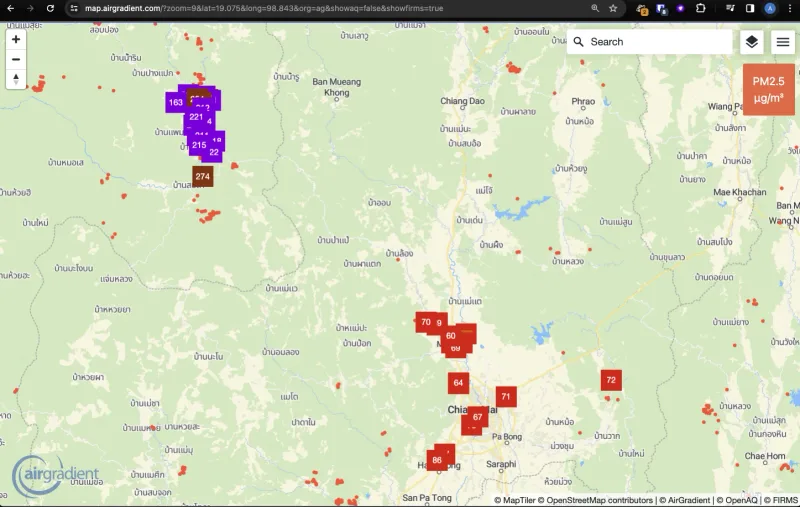800x507 pixels.
Task: Select the purple sensor marker reading 163
Action: [175, 102]
